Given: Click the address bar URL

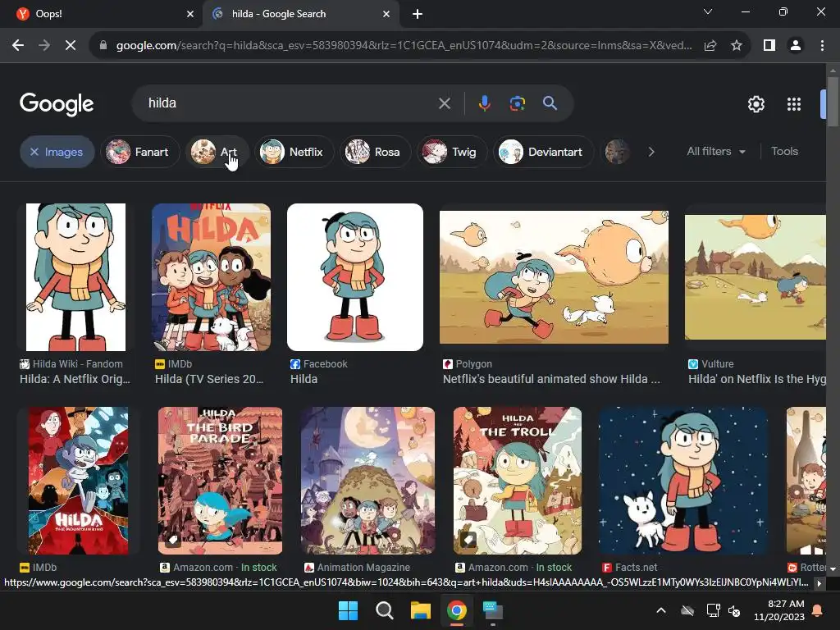Looking at the screenshot, I should click(x=404, y=46).
